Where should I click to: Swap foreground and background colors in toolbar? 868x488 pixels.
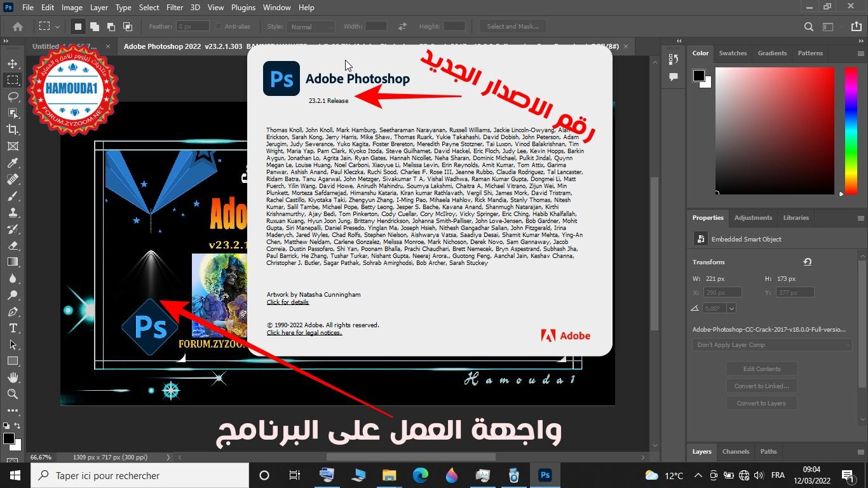17,426
